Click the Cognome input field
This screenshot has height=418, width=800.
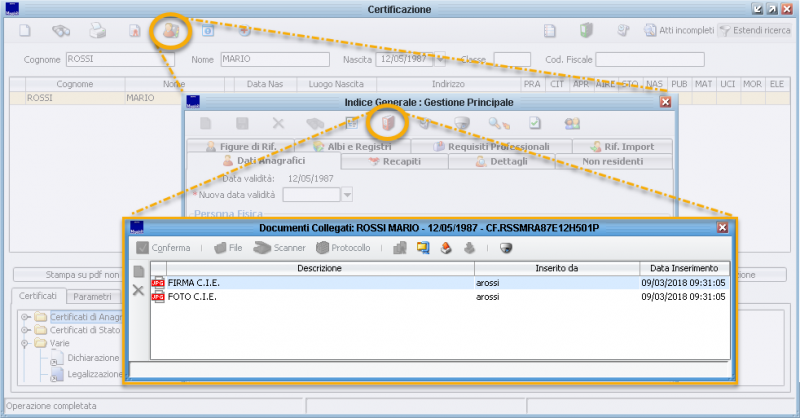119,60
